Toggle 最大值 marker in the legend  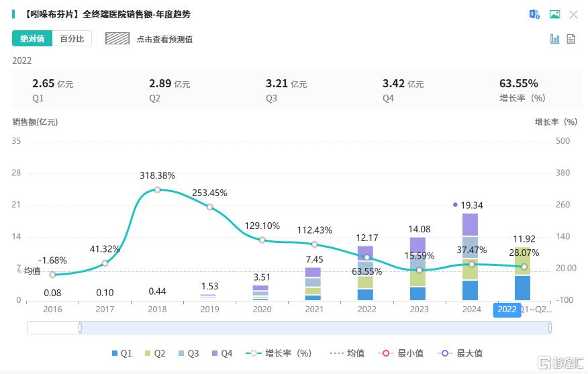[459, 353]
